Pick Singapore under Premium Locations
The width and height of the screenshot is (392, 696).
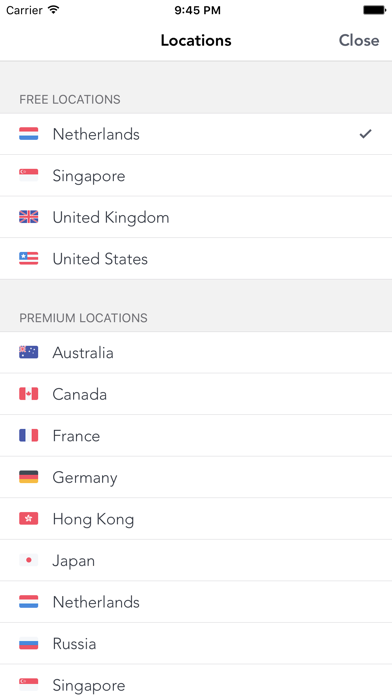point(196,681)
